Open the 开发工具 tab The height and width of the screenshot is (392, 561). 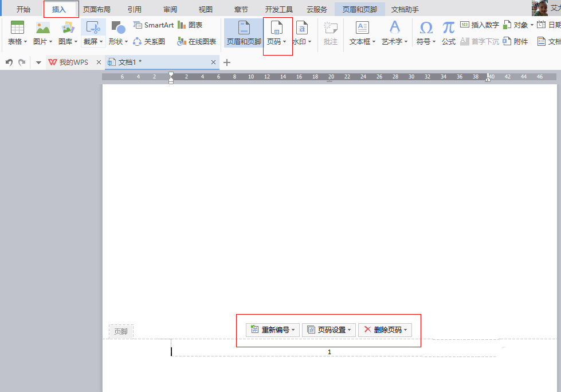278,9
